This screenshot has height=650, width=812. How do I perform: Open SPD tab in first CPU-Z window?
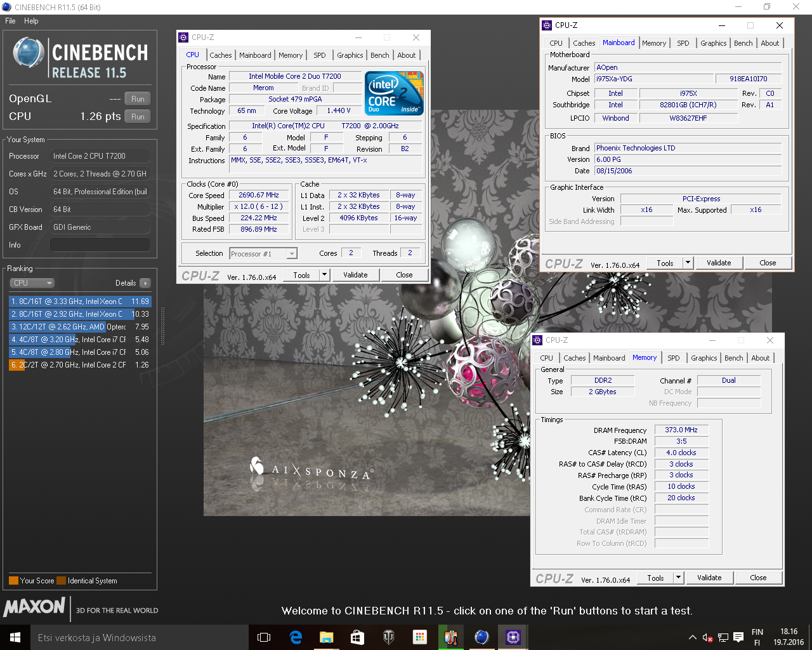click(320, 55)
